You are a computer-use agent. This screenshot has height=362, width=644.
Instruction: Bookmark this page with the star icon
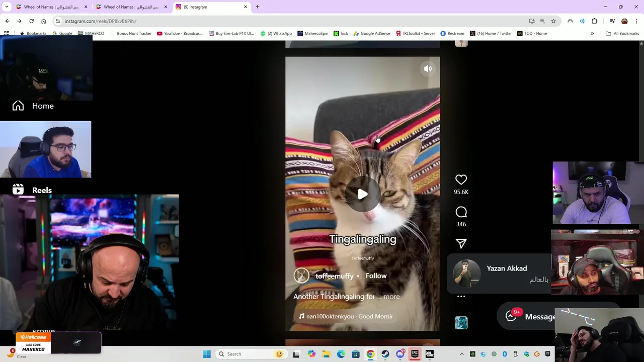553,21
